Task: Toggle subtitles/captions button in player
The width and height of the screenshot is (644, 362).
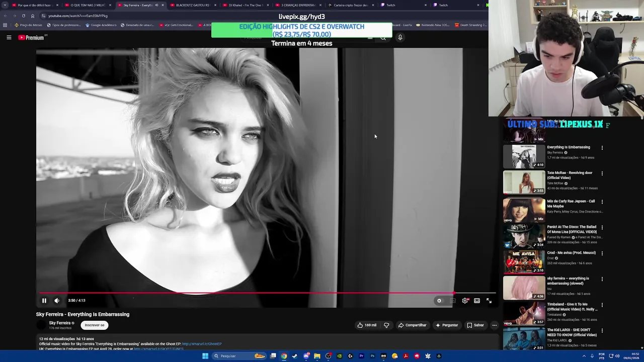Action: click(452, 301)
